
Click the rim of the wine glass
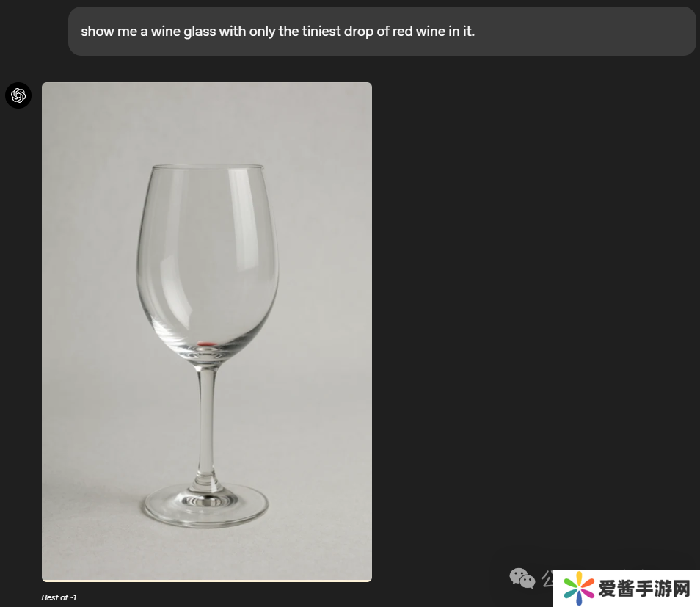(208, 167)
